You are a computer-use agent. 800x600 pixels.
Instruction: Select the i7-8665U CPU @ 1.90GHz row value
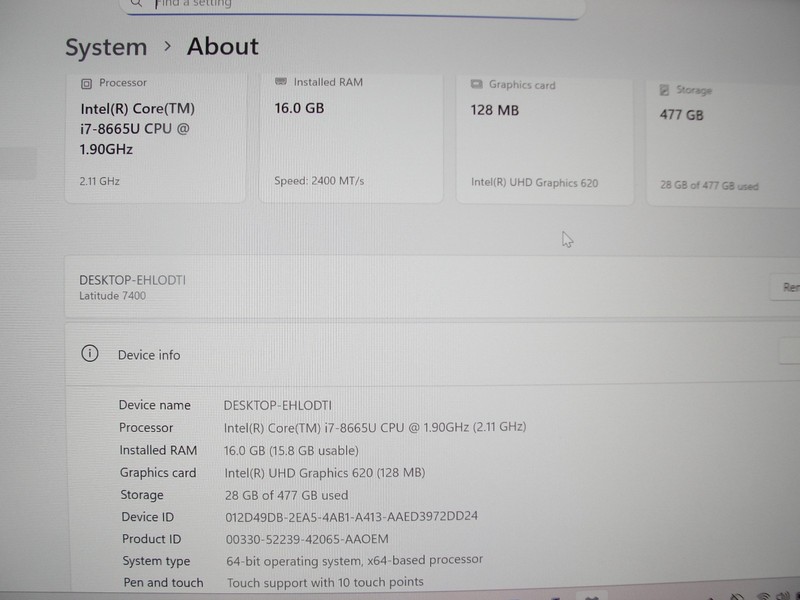pyautogui.click(x=375, y=427)
